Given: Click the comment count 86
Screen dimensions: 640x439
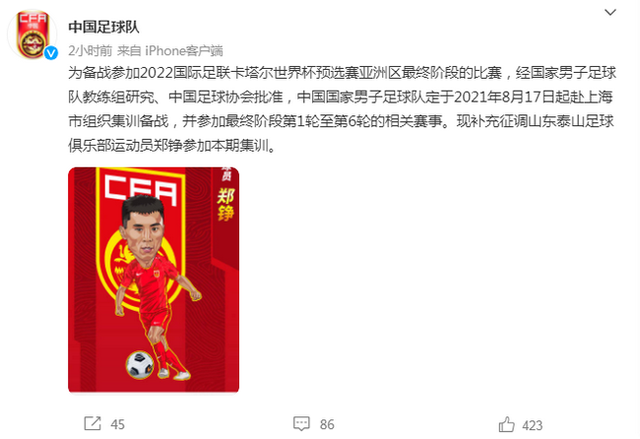Looking at the screenshot, I should point(327,424).
